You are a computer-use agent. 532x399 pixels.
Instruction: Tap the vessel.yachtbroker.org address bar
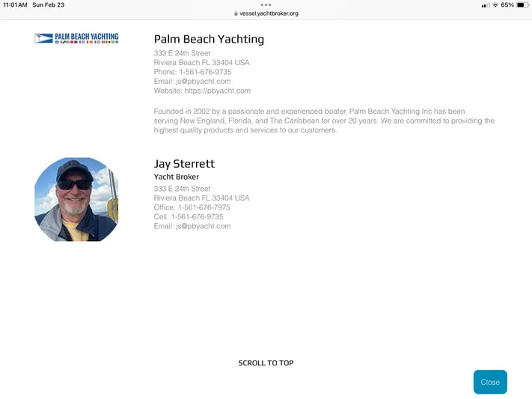[268, 13]
